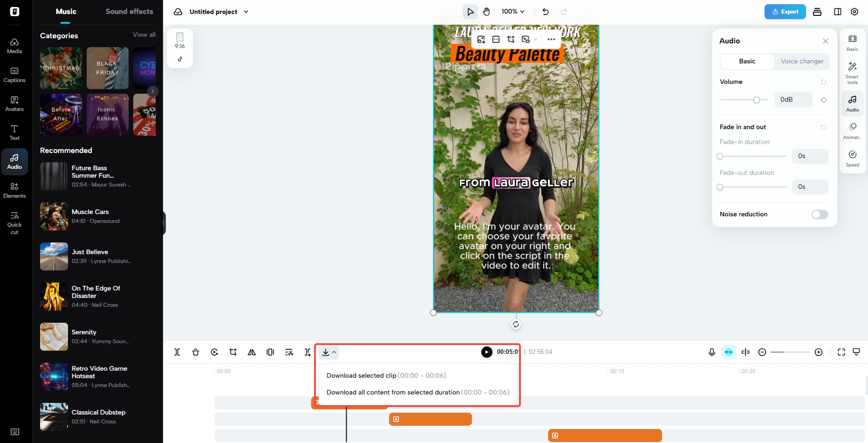This screenshot has width=868, height=443.
Task: Open the Christmas music category
Action: (x=61, y=68)
